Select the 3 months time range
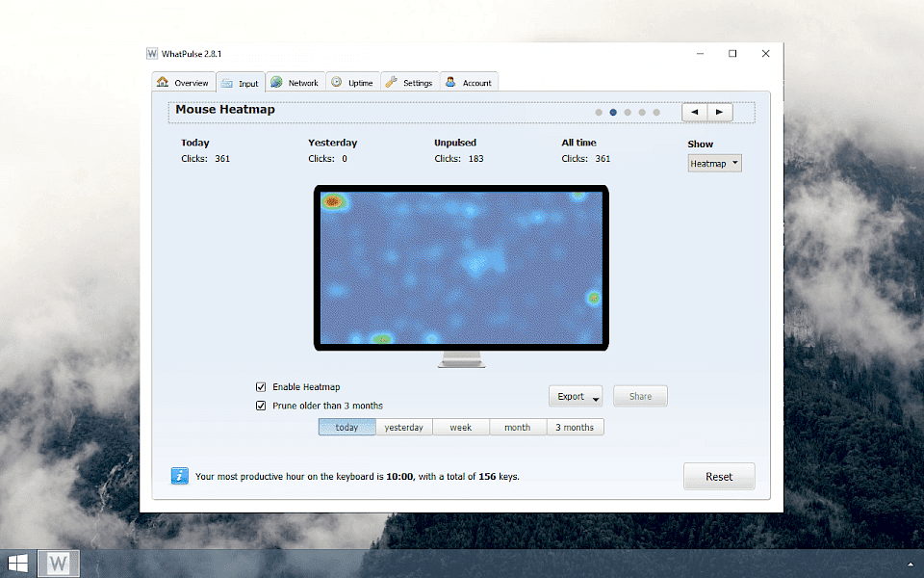Viewport: 924px width, 578px height. 575,427
